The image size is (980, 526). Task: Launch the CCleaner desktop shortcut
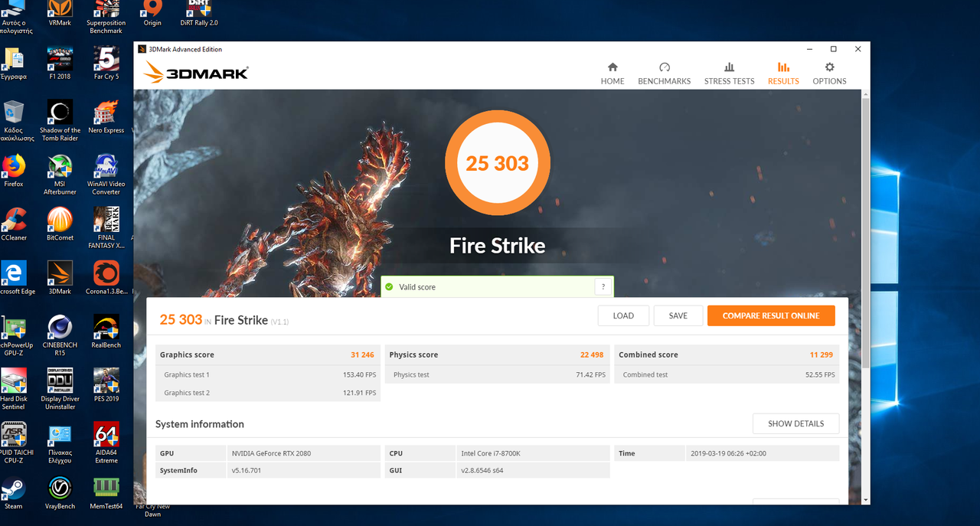(x=14, y=224)
